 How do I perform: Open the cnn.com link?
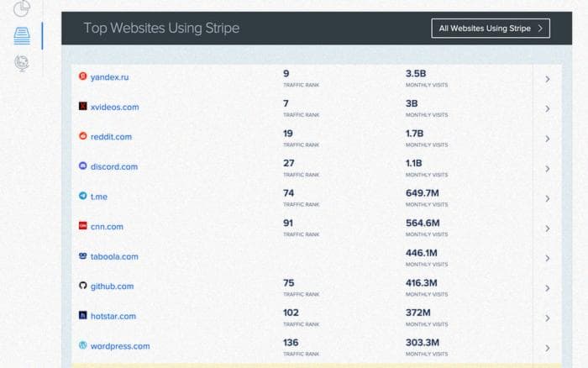(x=107, y=227)
